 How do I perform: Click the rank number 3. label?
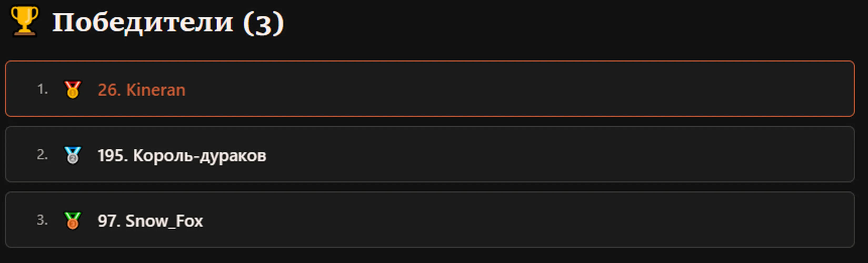click(x=42, y=220)
